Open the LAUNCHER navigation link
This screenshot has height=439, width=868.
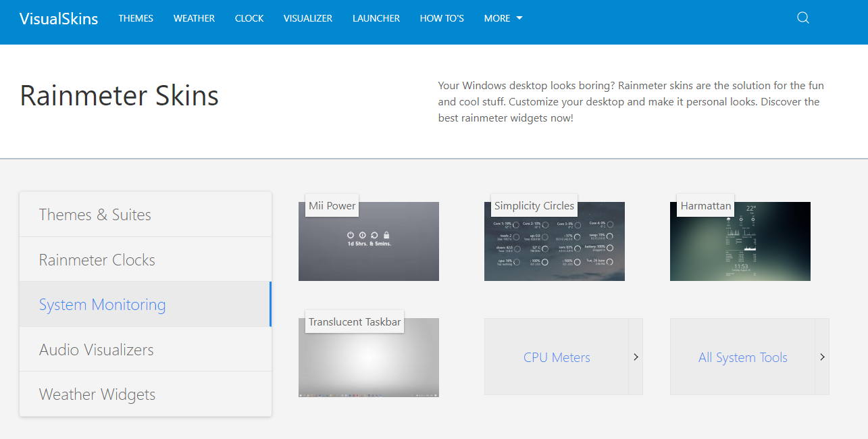pyautogui.click(x=376, y=18)
